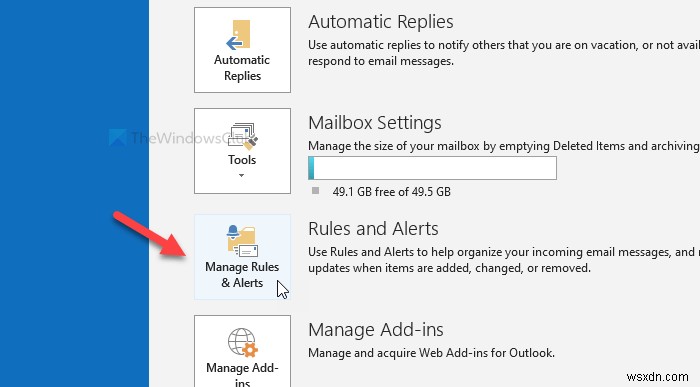Click 'Use automatic replies to notify others' description
This screenshot has height=387, width=700.
[504, 53]
